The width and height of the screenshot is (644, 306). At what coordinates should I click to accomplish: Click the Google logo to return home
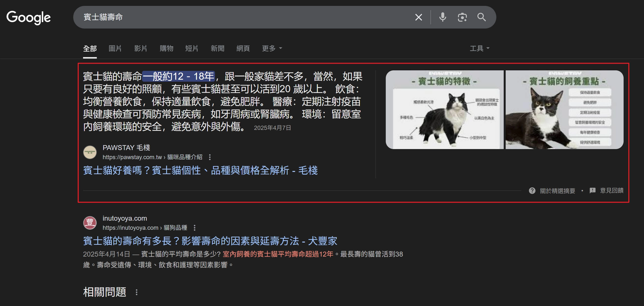tap(29, 17)
